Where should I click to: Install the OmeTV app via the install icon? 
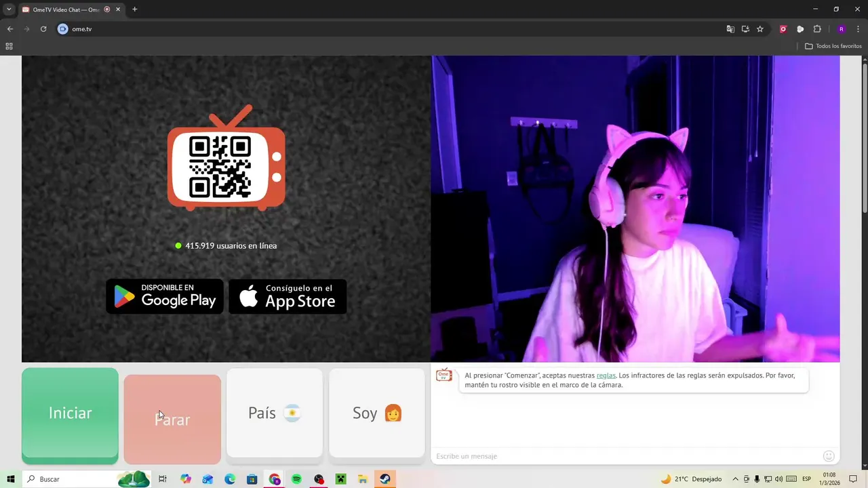click(745, 29)
